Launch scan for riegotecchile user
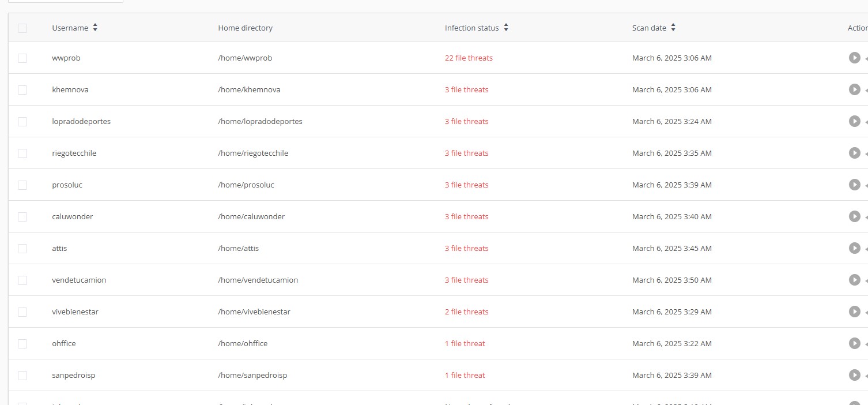The height and width of the screenshot is (405, 868). pos(854,153)
